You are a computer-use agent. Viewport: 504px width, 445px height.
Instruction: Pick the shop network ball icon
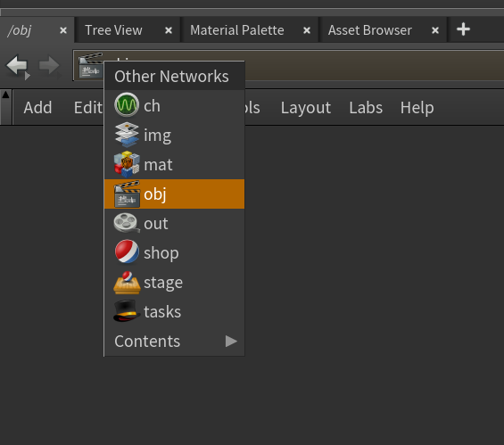point(127,251)
